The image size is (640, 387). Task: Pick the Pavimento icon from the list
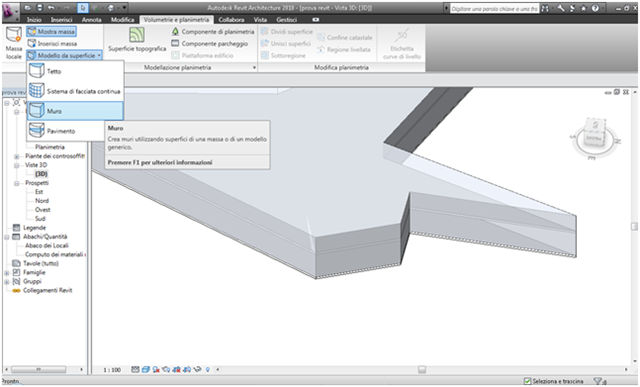click(x=36, y=131)
